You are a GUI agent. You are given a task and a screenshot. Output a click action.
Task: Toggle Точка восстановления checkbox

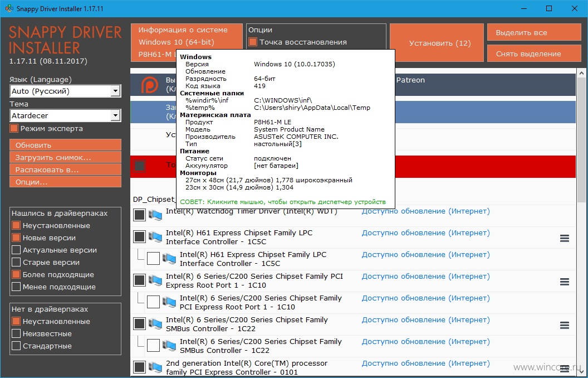pyautogui.click(x=253, y=42)
